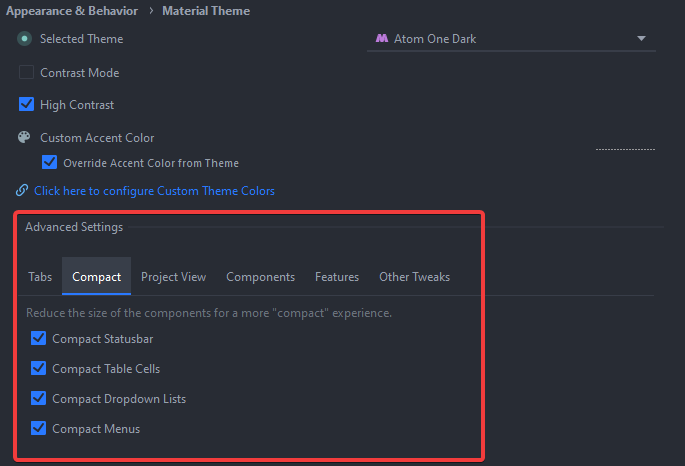685x466 pixels.
Task: Uncheck Override Accent Color from Theme
Action: tap(49, 162)
